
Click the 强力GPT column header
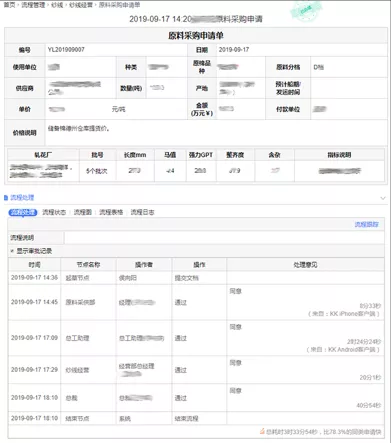201,155
